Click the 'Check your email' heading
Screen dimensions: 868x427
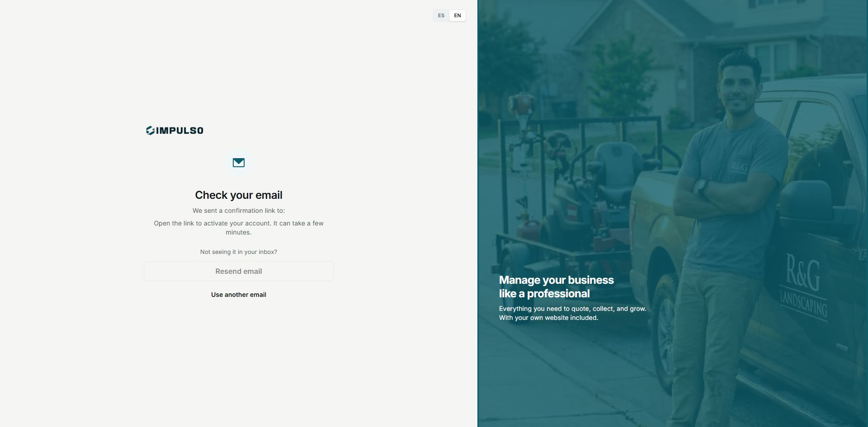(x=239, y=195)
